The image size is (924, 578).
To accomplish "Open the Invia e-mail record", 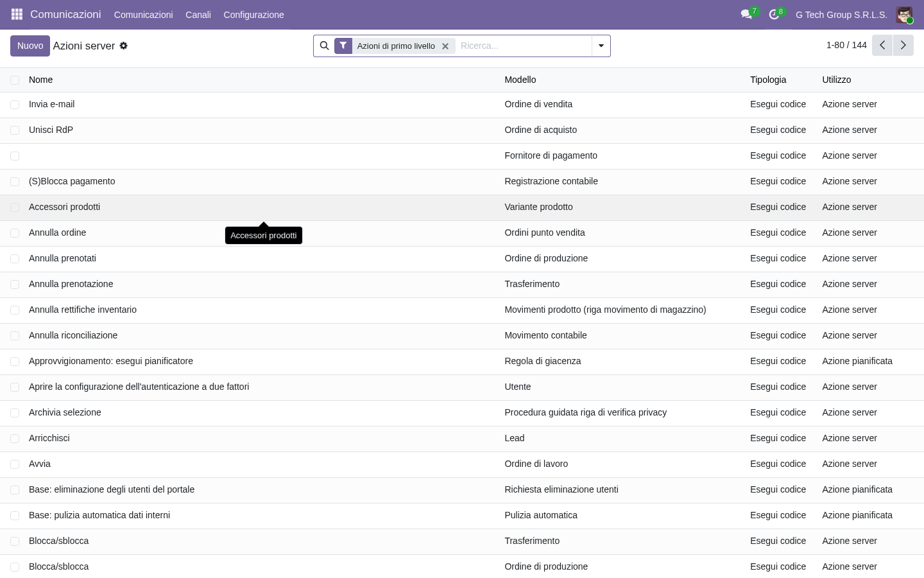I will [51, 104].
